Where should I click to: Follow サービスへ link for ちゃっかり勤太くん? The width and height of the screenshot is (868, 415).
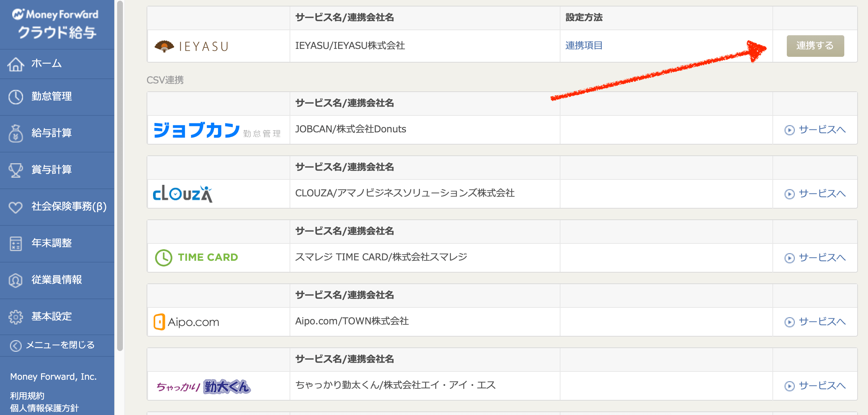(x=822, y=386)
